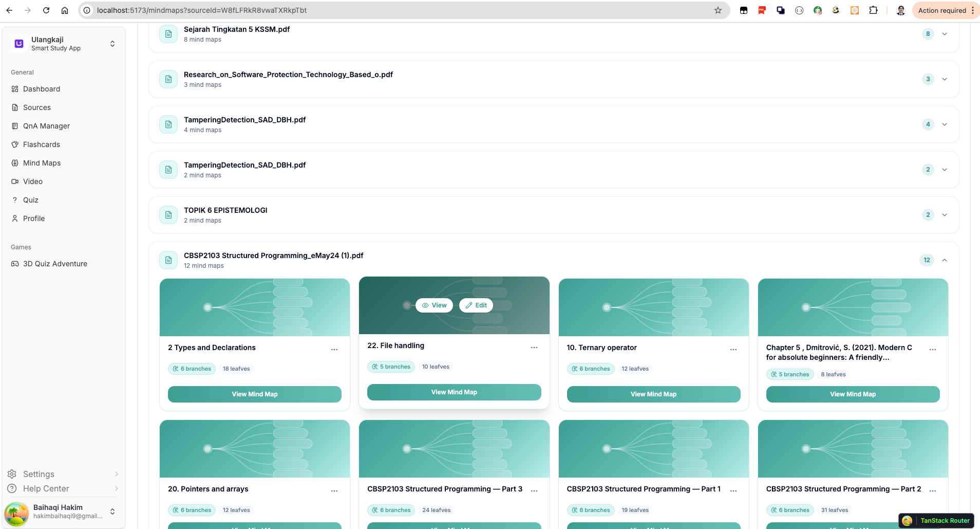980x529 pixels.
Task: Click the file icon next to TOPIK 6 EPISTEMOLOGI
Action: pyautogui.click(x=168, y=215)
